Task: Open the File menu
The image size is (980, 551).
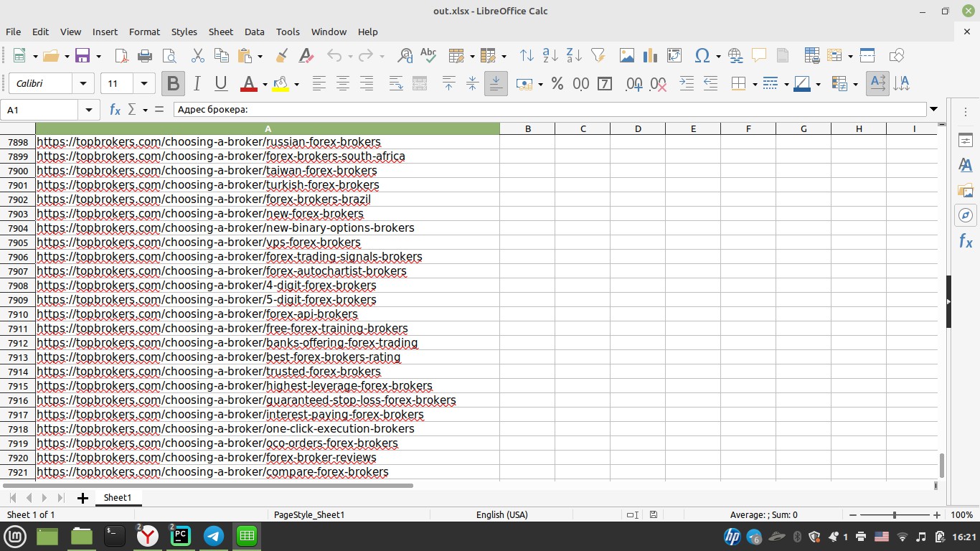Action: pos(13,32)
